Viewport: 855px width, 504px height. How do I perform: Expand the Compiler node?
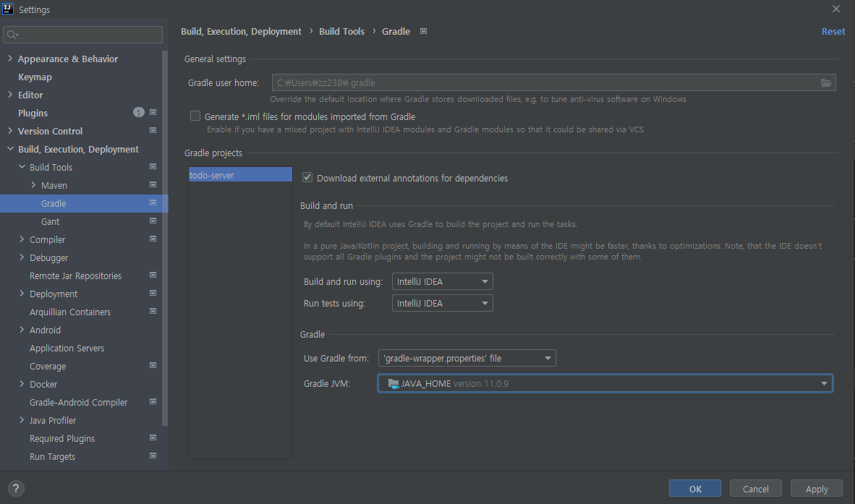pyautogui.click(x=22, y=239)
